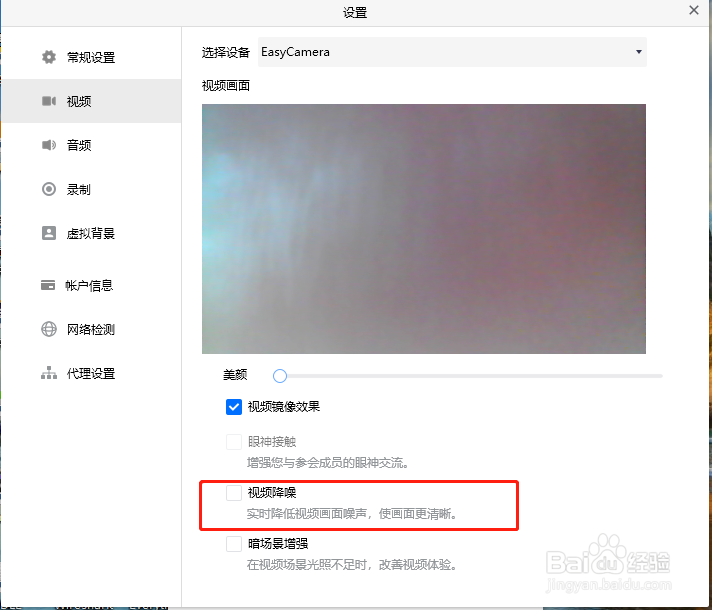Click the portrait icon beside 虚拟背景

[x=49, y=233]
